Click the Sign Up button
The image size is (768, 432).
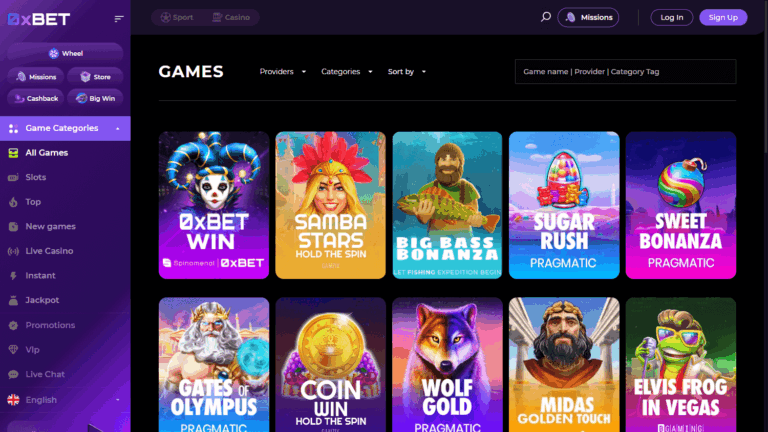click(723, 17)
